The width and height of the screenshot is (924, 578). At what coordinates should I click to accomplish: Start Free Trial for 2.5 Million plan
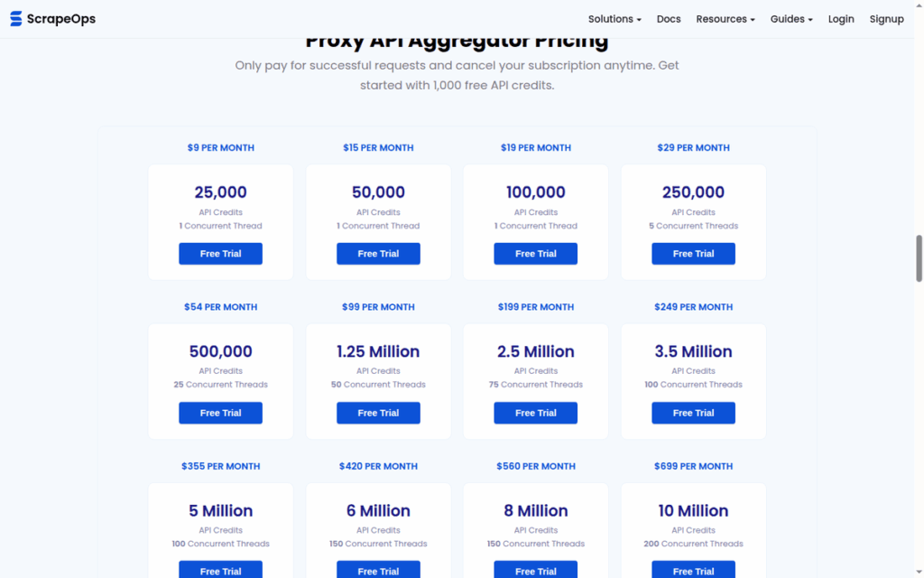click(536, 413)
